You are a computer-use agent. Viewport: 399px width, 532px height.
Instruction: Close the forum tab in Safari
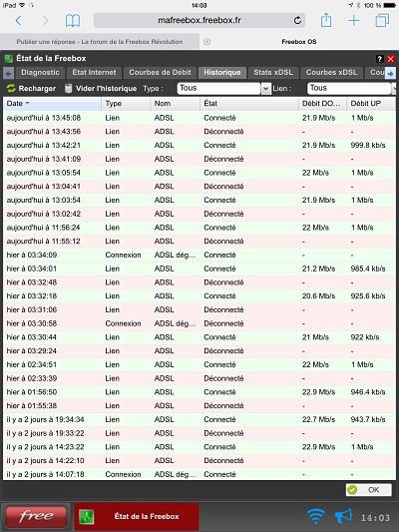[206, 42]
